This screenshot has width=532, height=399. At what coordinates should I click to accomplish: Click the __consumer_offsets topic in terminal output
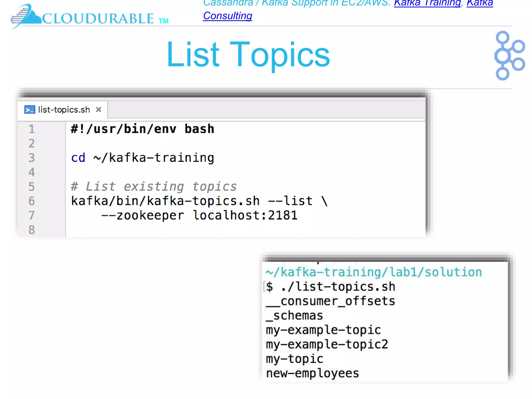pos(330,301)
